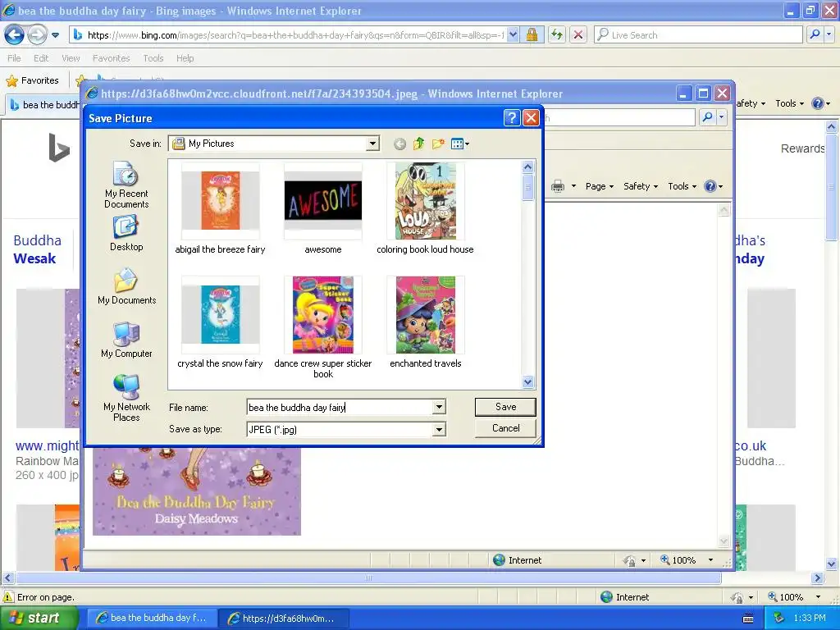
Task: Expand the address bar URL dropdown
Action: (513, 34)
